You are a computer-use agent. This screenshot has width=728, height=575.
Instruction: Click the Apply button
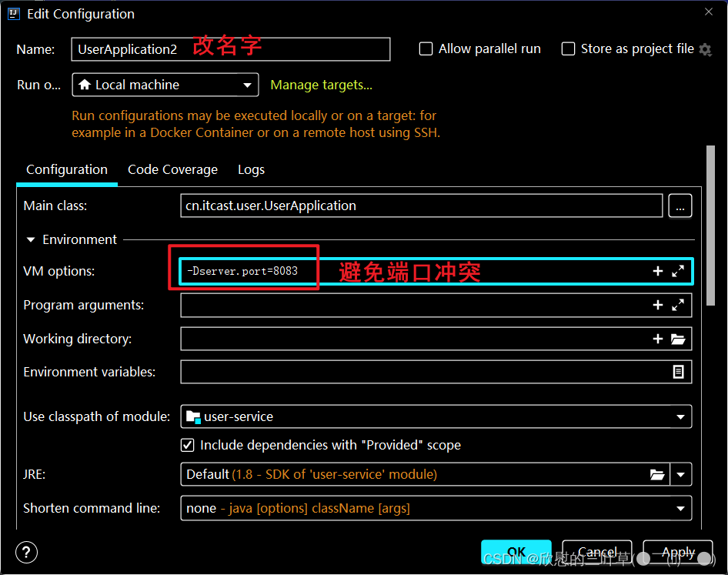click(x=678, y=552)
